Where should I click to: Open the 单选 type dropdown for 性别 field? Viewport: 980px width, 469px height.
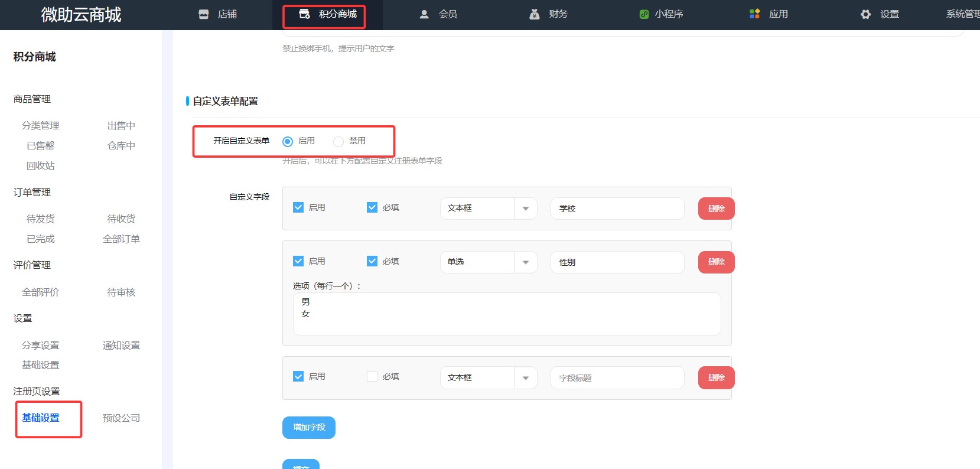(x=489, y=262)
